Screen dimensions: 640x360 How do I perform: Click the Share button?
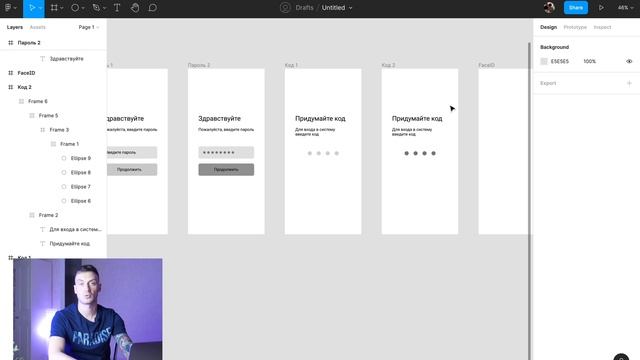point(576,8)
